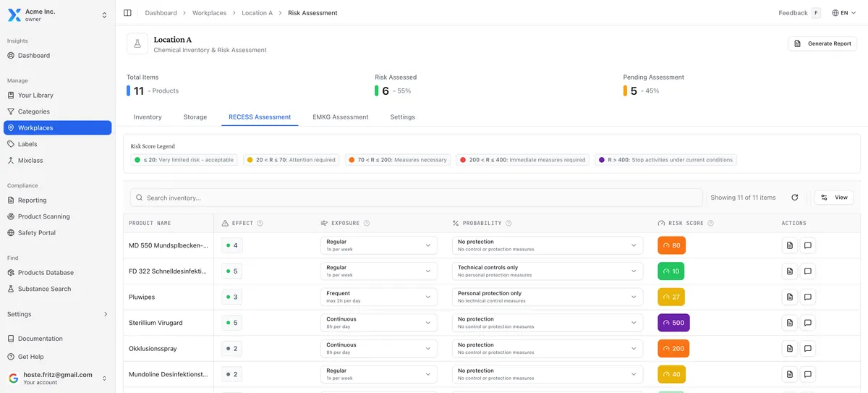Screen dimensions: 868x393
Task: Click the Risk Score column info icon
Action: tap(710, 224)
